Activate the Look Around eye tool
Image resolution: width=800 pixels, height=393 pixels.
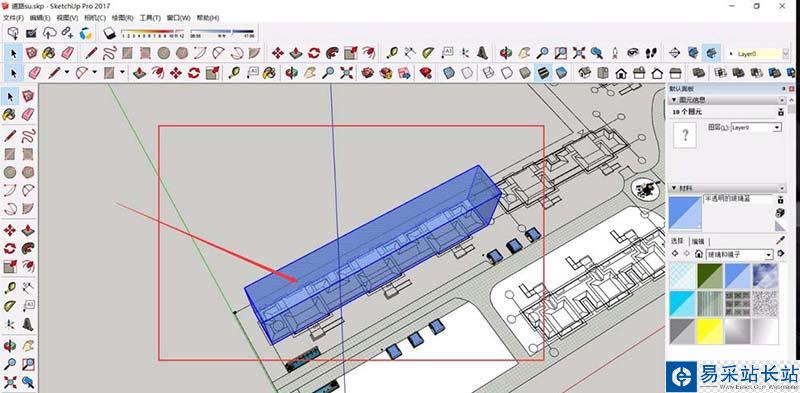(633, 53)
